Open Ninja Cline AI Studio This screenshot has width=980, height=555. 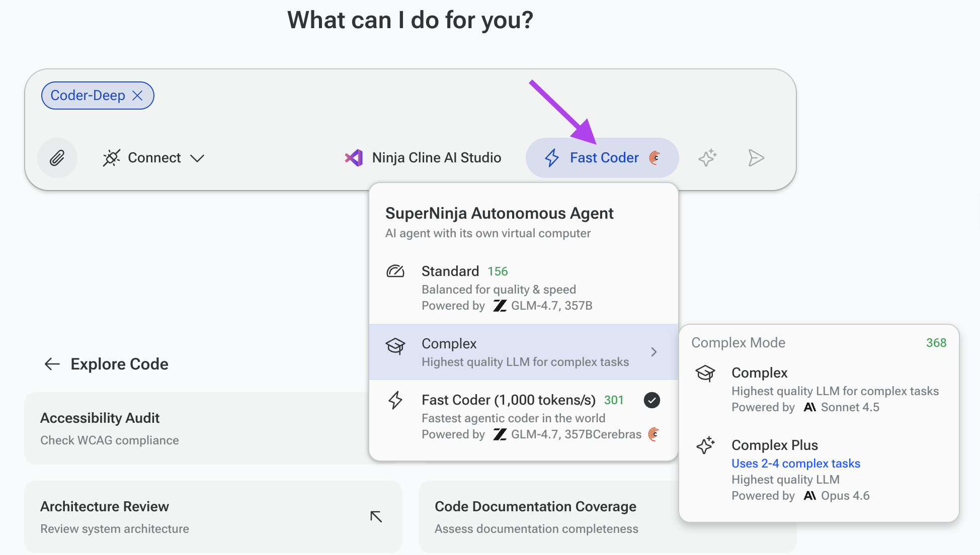423,158
